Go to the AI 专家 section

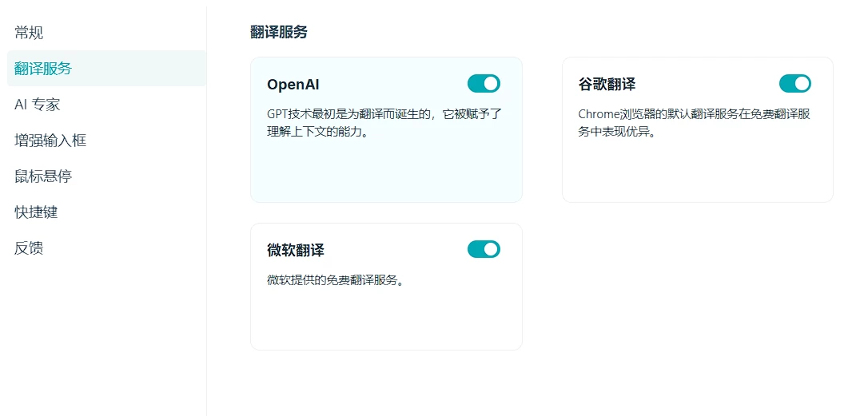[38, 105]
